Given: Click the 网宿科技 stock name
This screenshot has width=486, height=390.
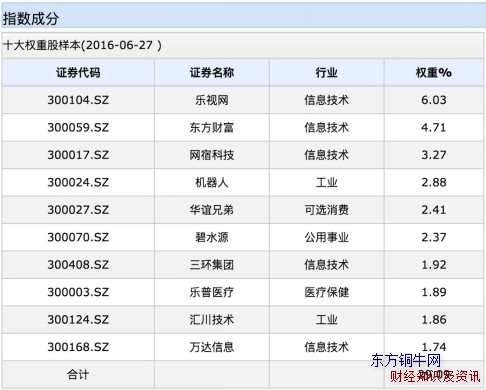Looking at the screenshot, I should (212, 155).
